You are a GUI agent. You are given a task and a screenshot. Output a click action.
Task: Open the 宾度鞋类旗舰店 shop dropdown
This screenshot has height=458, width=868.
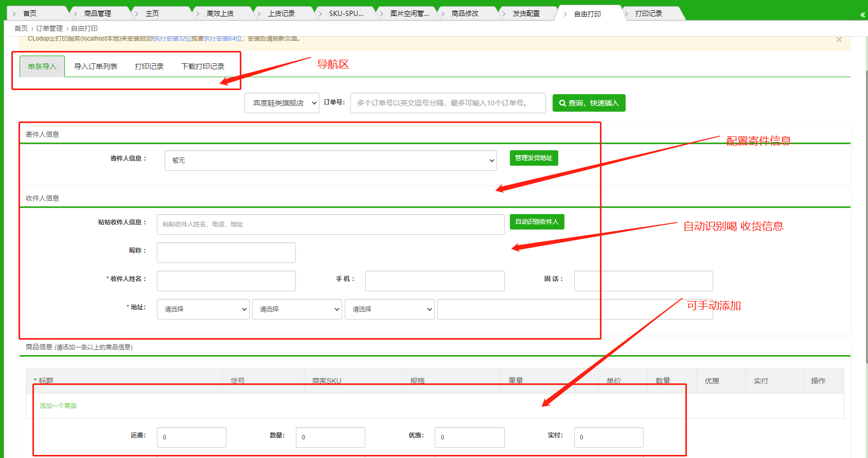point(282,103)
